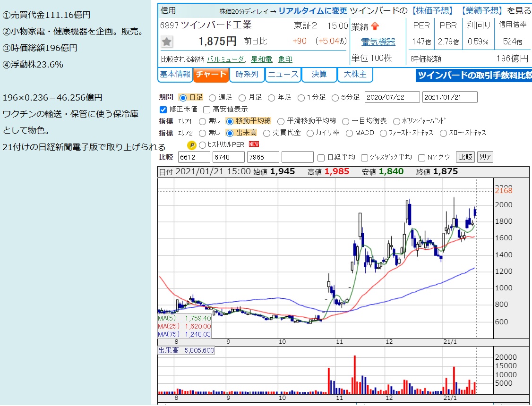532x406 pixels.
Task: Open the 象印 comparison stock link
Action: (285, 59)
